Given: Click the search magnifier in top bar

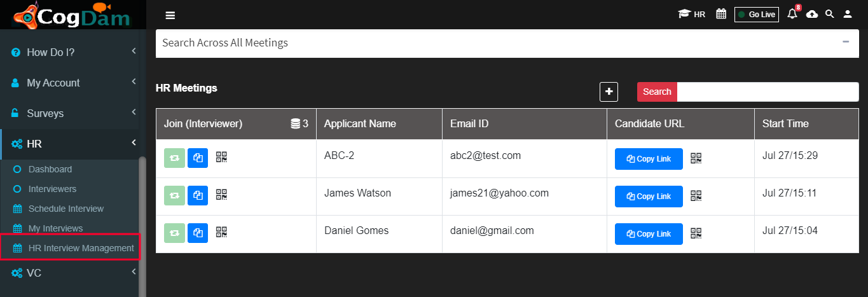Looking at the screenshot, I should [829, 14].
